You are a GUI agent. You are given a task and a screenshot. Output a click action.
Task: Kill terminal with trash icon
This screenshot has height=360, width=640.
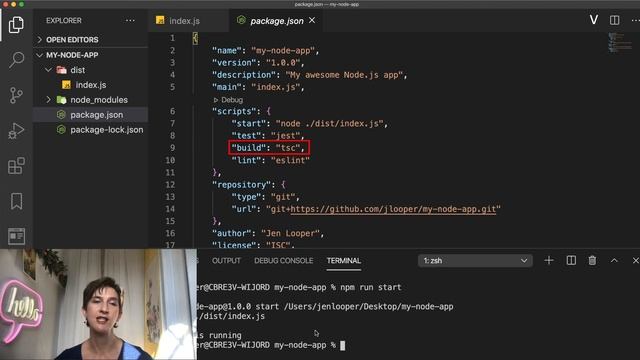click(x=592, y=260)
